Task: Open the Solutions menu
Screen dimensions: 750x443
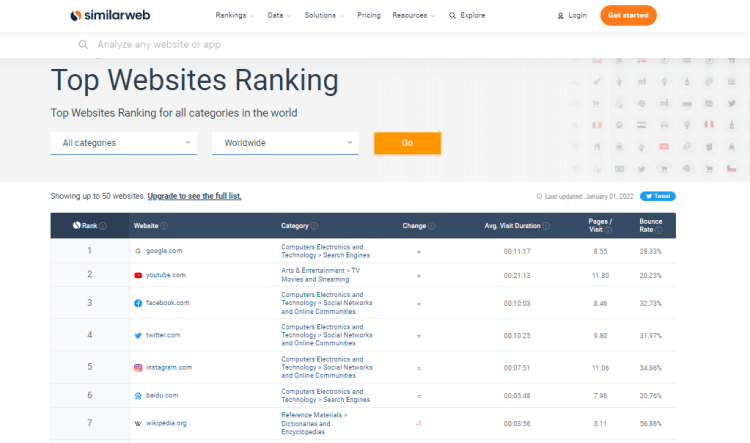Action: click(324, 15)
